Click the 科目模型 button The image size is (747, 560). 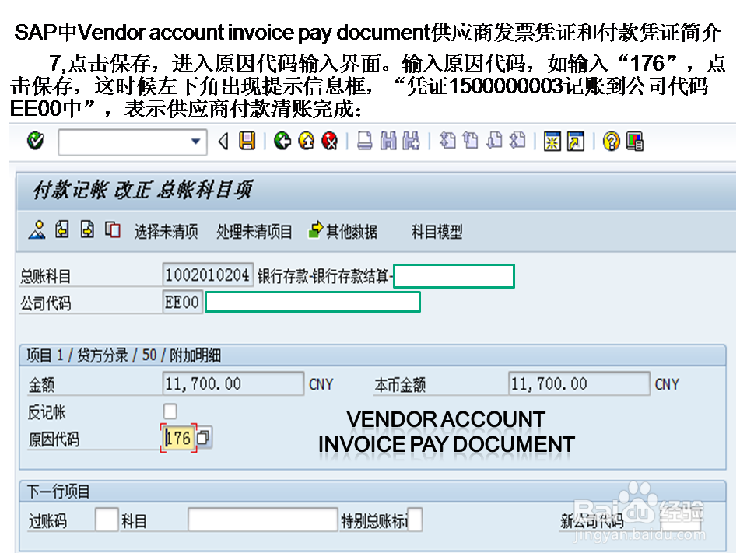tap(437, 232)
